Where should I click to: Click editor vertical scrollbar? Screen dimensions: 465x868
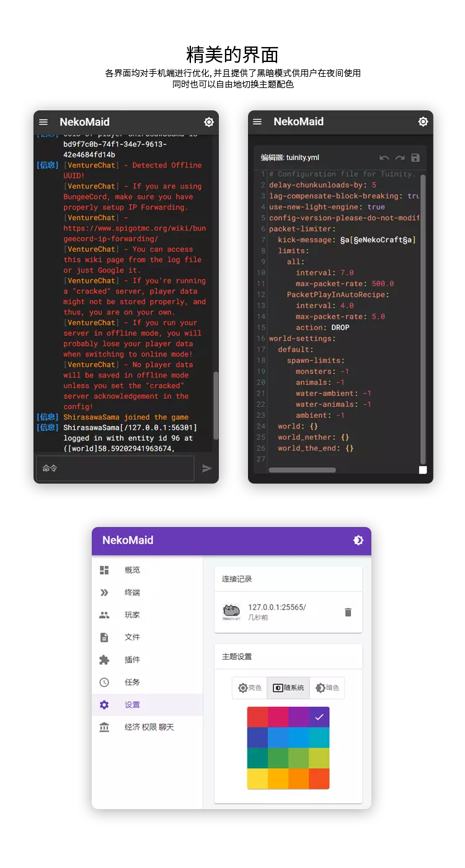(x=423, y=319)
